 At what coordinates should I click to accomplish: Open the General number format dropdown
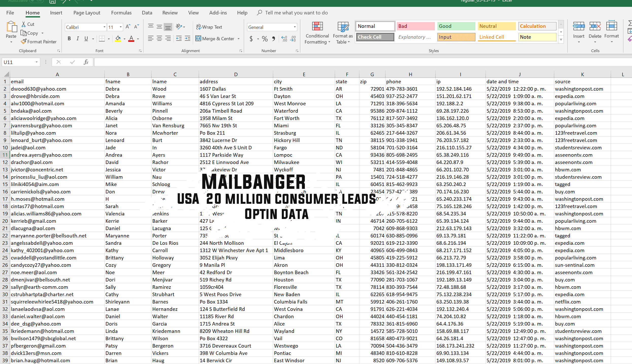[295, 27]
